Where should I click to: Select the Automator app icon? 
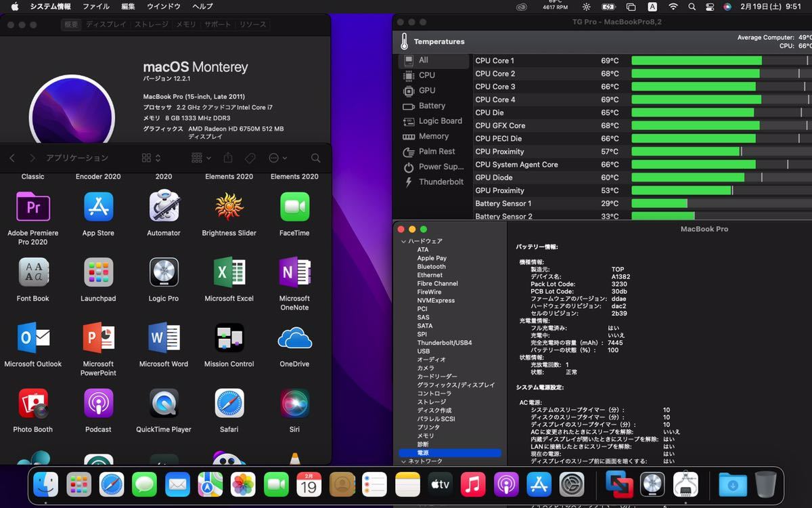[164, 206]
